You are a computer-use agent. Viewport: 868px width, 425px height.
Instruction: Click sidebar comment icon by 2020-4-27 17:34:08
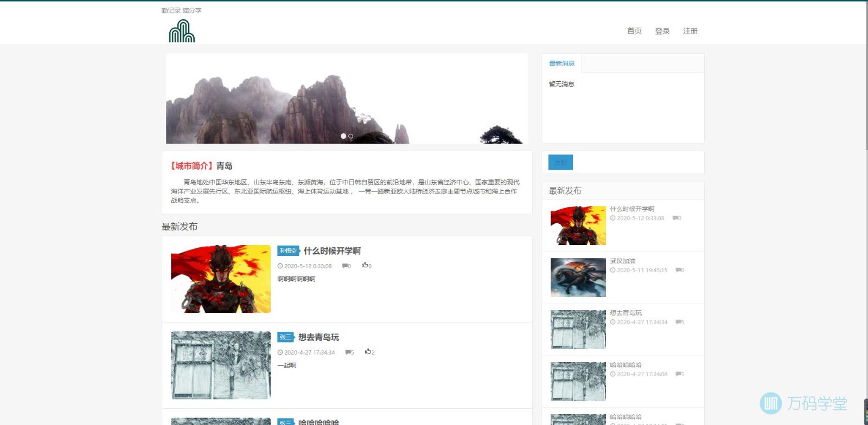[679, 375]
